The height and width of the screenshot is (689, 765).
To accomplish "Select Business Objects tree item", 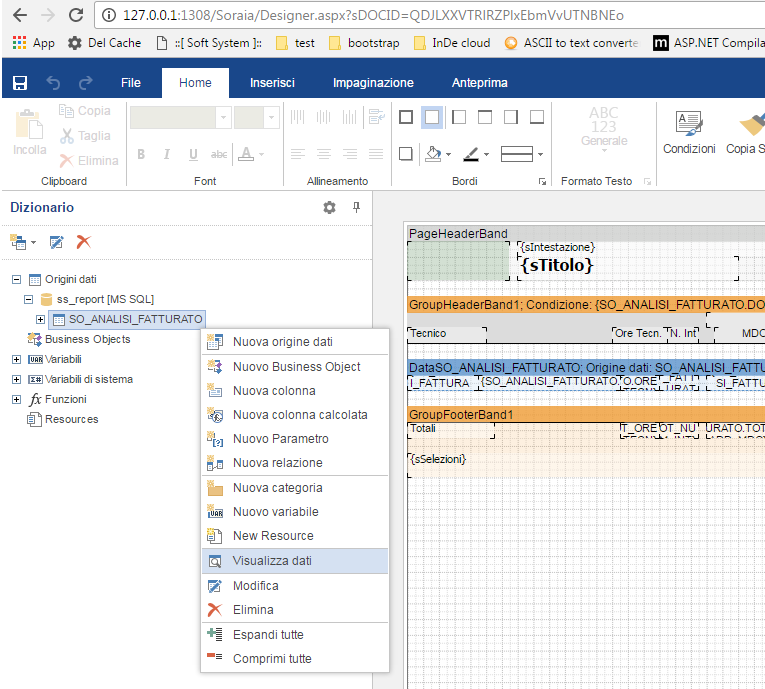I will 79,340.
